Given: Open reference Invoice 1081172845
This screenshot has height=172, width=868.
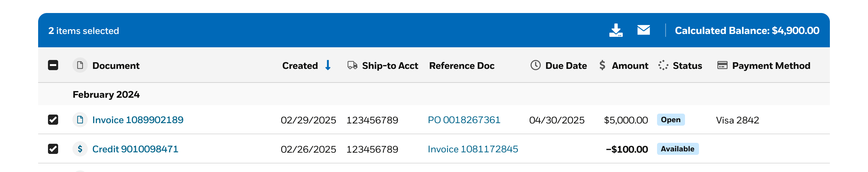Looking at the screenshot, I should (x=473, y=149).
